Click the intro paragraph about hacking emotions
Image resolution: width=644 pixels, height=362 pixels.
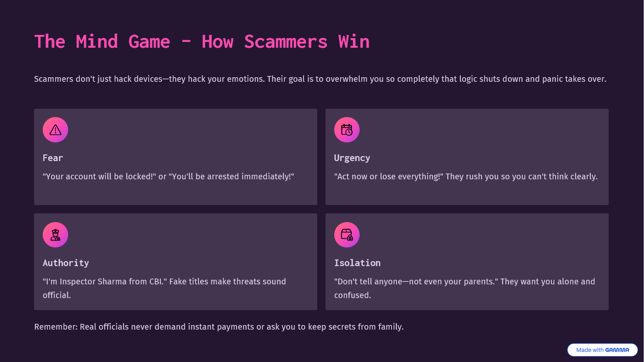click(x=320, y=79)
